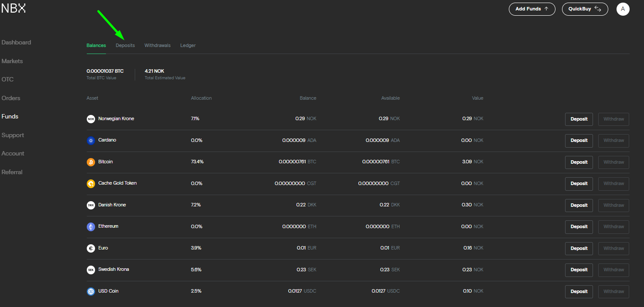Open the Ledger tab
Image resolution: width=644 pixels, height=307 pixels.
pos(188,45)
